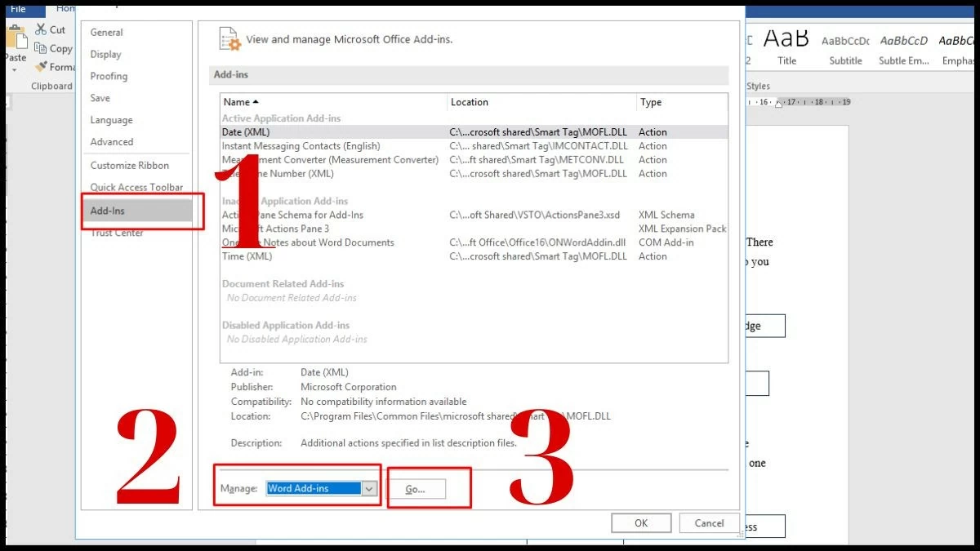Click the Cut scissors icon
This screenshot has width=980, height=551.
[40, 29]
